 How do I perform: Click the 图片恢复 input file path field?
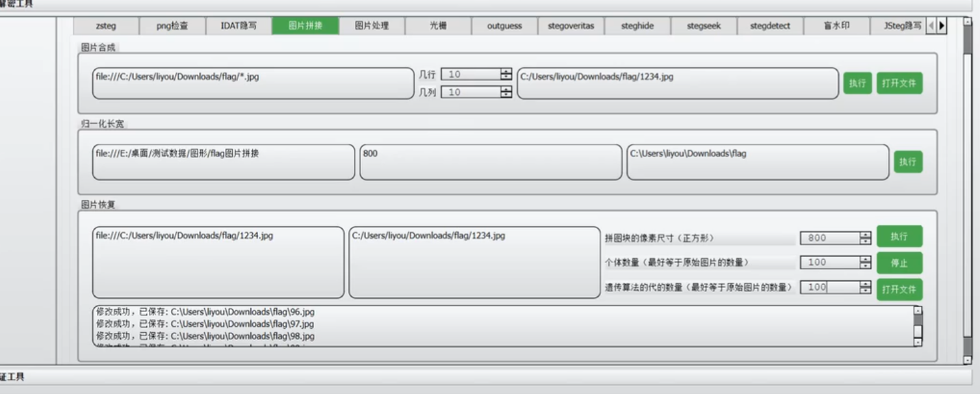[218, 262]
